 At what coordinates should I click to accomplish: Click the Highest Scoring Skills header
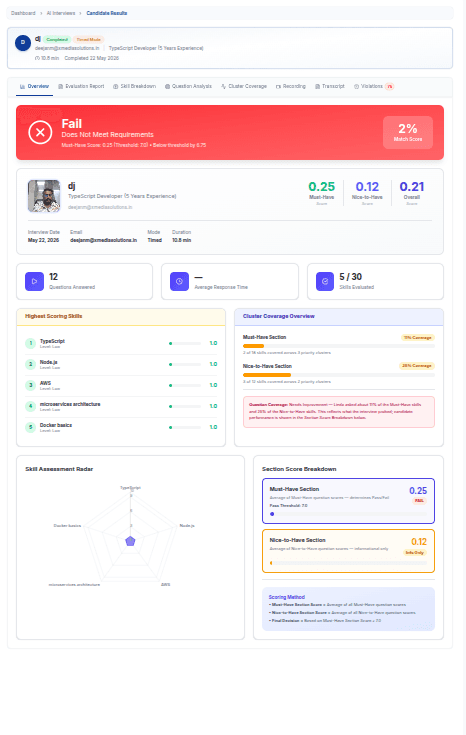click(121, 316)
